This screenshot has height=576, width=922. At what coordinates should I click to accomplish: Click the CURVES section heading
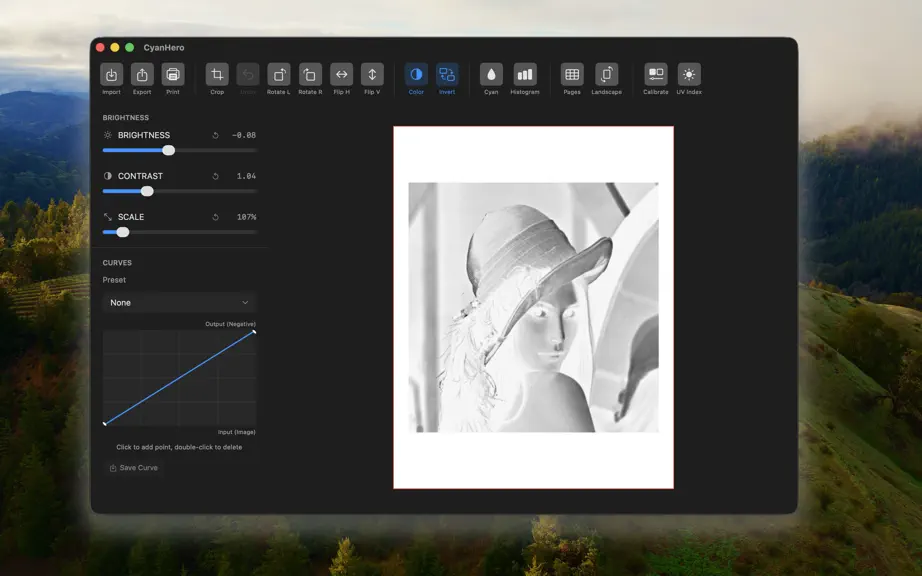pos(117,263)
